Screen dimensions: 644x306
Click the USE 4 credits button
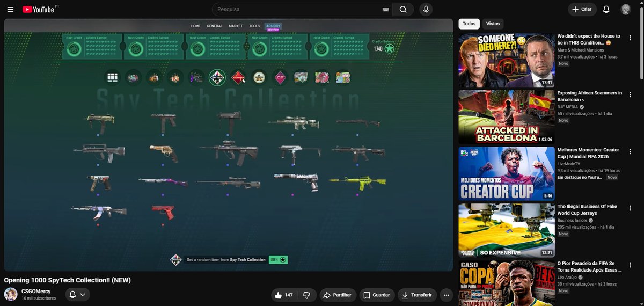click(278, 260)
